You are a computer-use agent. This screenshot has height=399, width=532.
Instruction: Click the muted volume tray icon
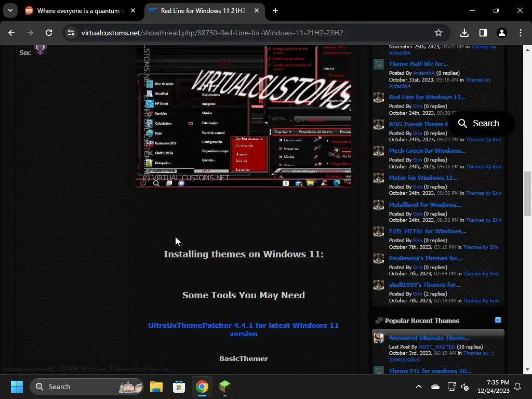pyautogui.click(x=465, y=387)
